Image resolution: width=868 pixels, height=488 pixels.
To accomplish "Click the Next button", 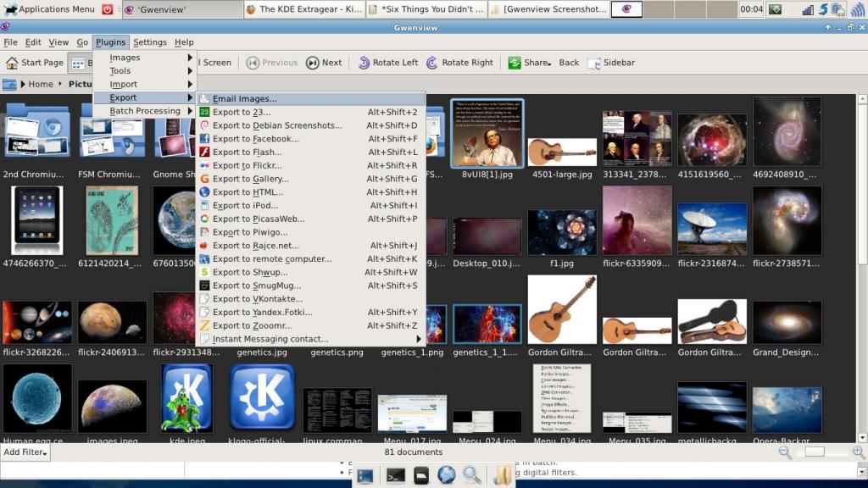I will click(325, 63).
